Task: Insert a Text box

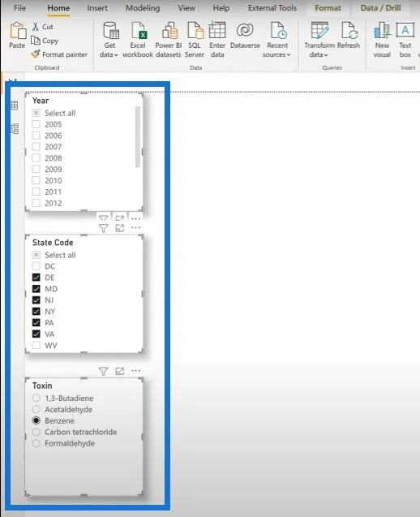Action: click(405, 31)
